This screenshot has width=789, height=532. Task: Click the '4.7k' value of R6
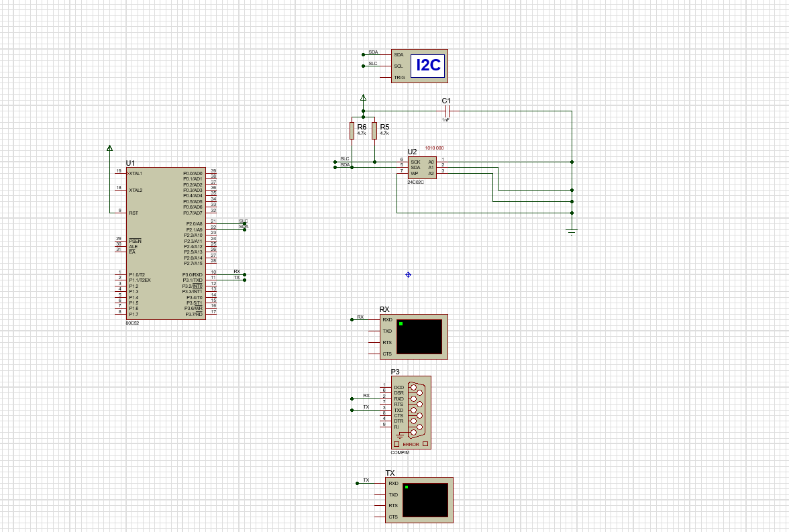[x=361, y=134]
